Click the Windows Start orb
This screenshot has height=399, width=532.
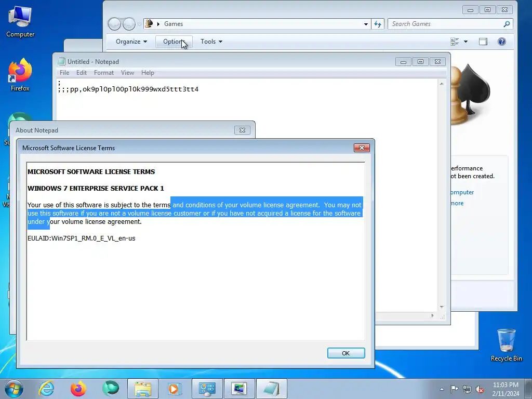click(14, 389)
